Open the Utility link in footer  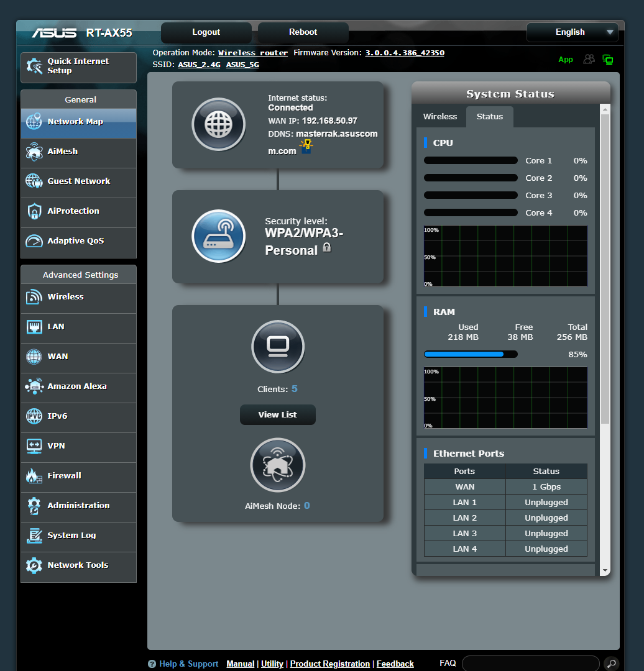pyautogui.click(x=272, y=664)
